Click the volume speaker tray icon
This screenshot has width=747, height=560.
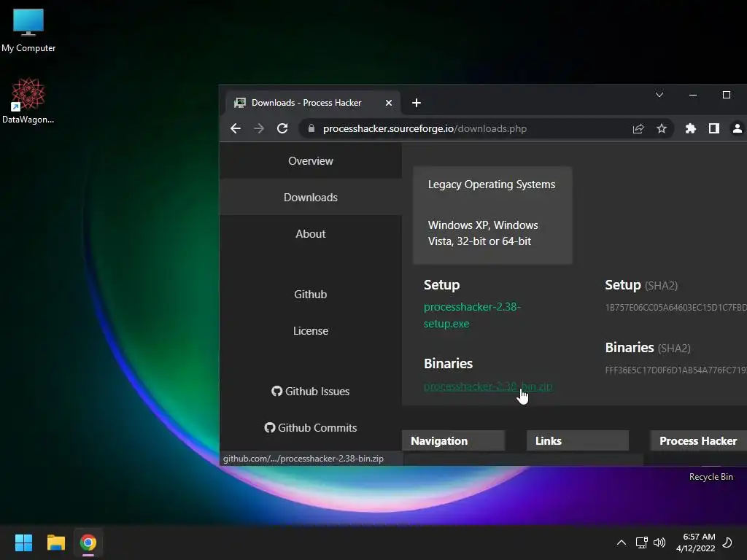coord(659,542)
